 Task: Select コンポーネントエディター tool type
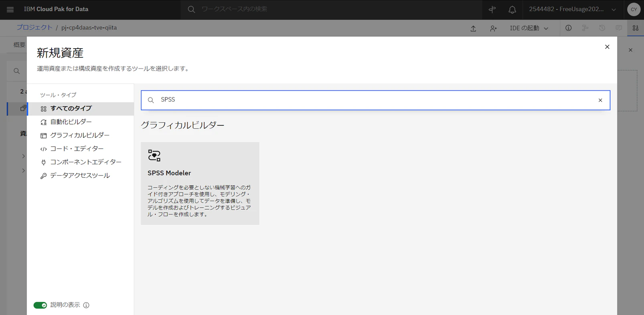click(x=81, y=162)
